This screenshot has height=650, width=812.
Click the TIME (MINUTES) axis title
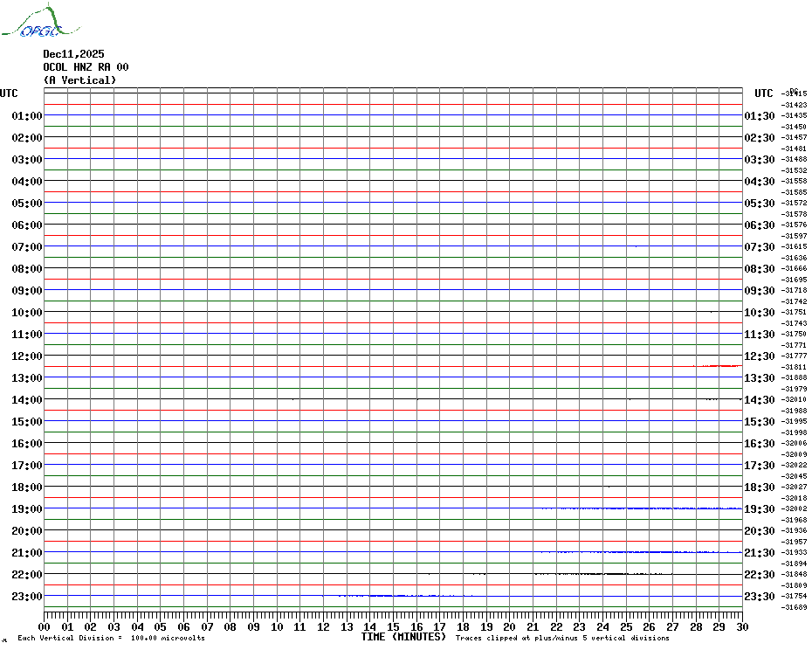pyautogui.click(x=403, y=637)
